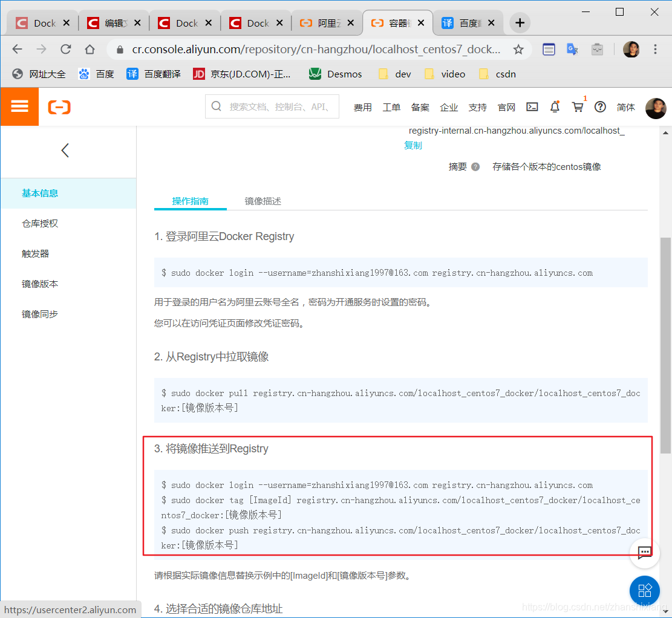
Task: Open the Cloud Shell terminal icon
Action: pyautogui.click(x=532, y=106)
